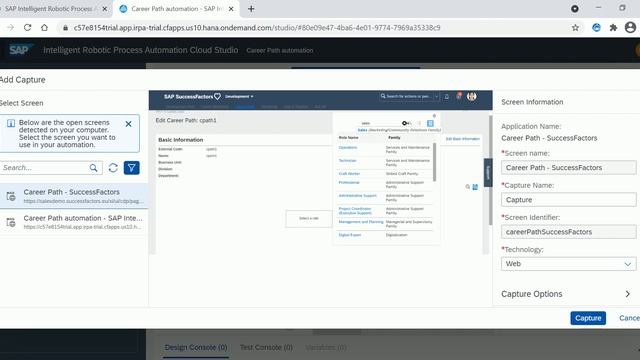
Task: Click the Screen Identifier field
Action: [x=568, y=232]
